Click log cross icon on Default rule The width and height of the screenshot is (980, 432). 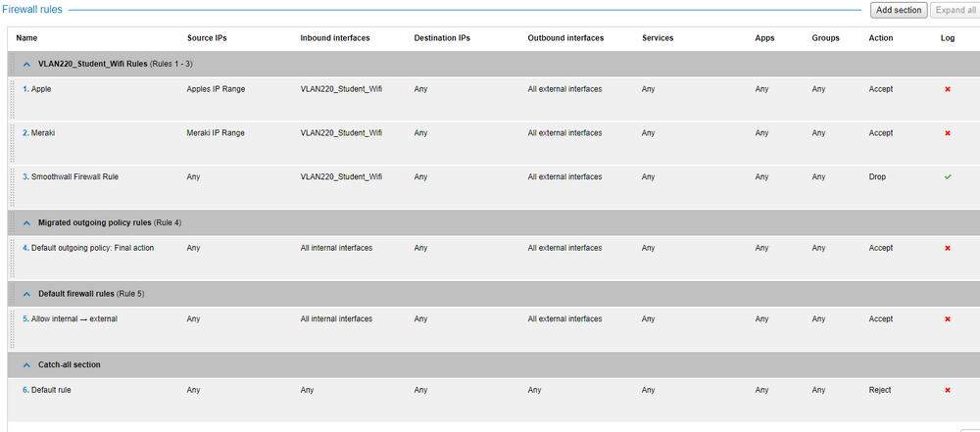948,390
